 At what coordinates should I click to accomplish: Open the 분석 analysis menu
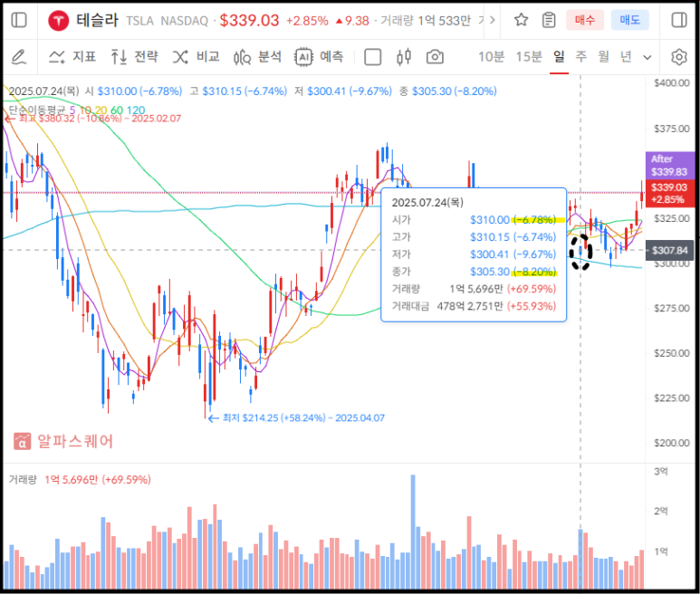(257, 57)
